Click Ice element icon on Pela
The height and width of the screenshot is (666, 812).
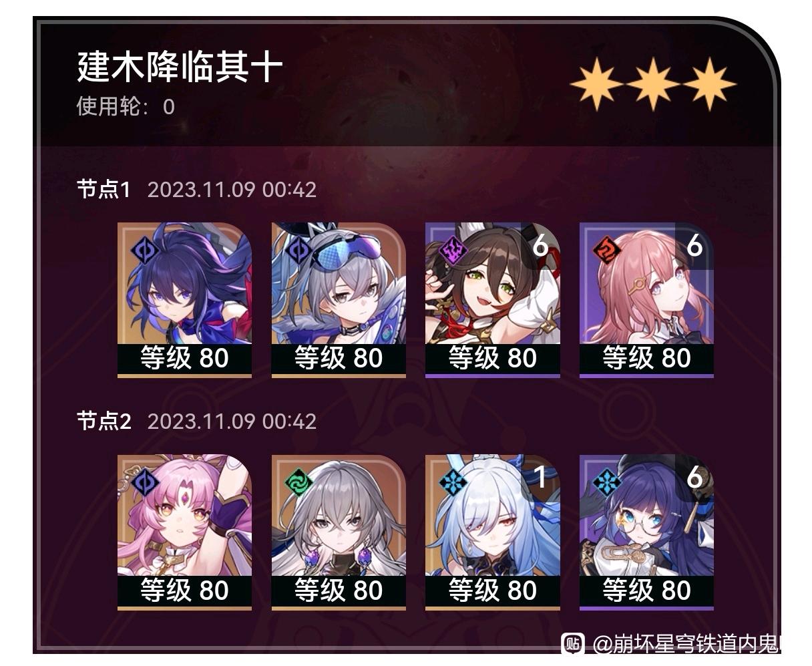tap(607, 483)
